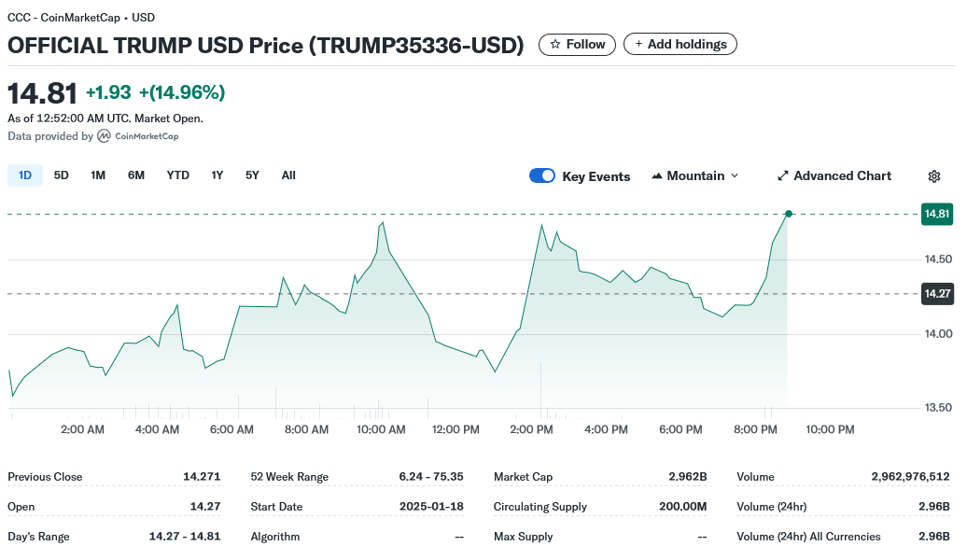The image size is (967, 560).
Task: Click the Open value 14.27
Action: 205,507
